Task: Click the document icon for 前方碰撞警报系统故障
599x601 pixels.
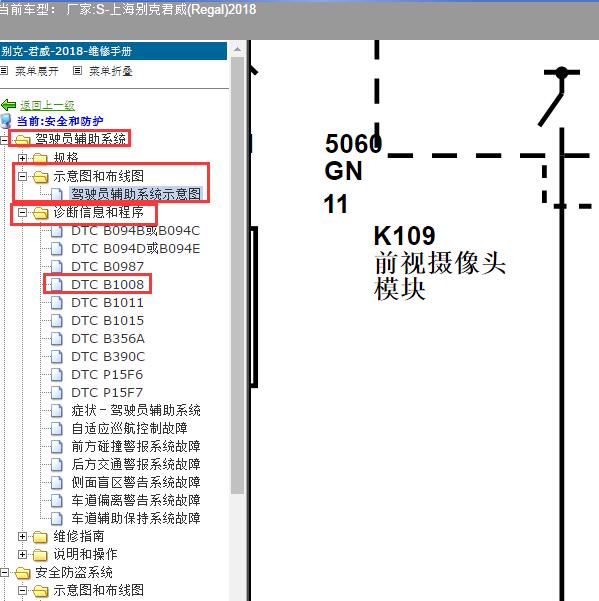Action: (x=57, y=447)
